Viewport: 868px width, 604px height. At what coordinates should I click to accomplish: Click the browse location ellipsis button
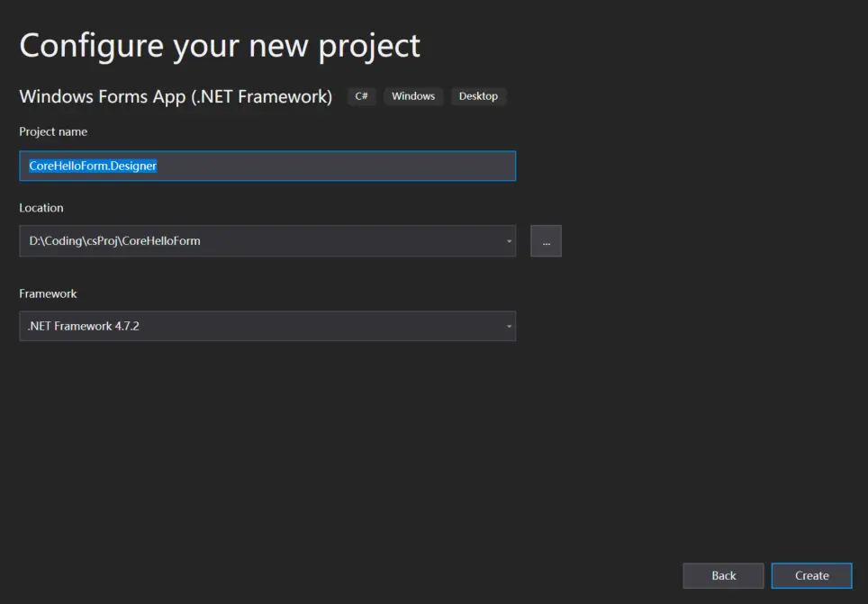click(x=546, y=241)
